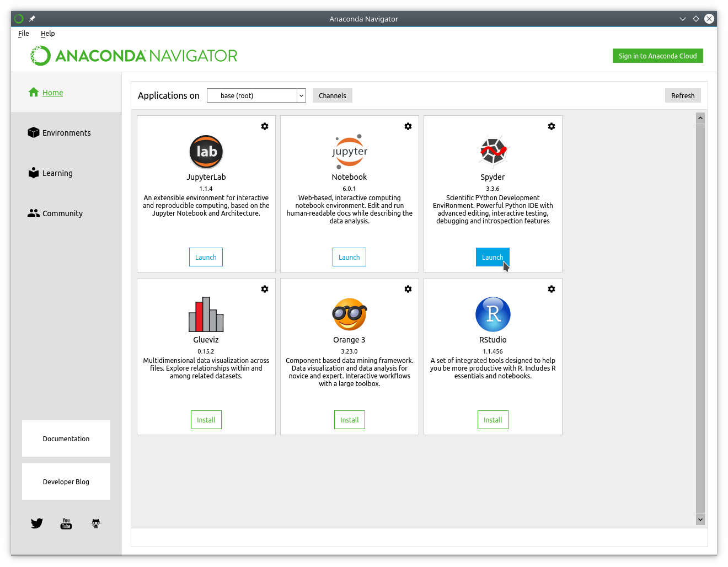
Task: Click Sign in to Anaconda Cloud
Action: [x=657, y=55]
